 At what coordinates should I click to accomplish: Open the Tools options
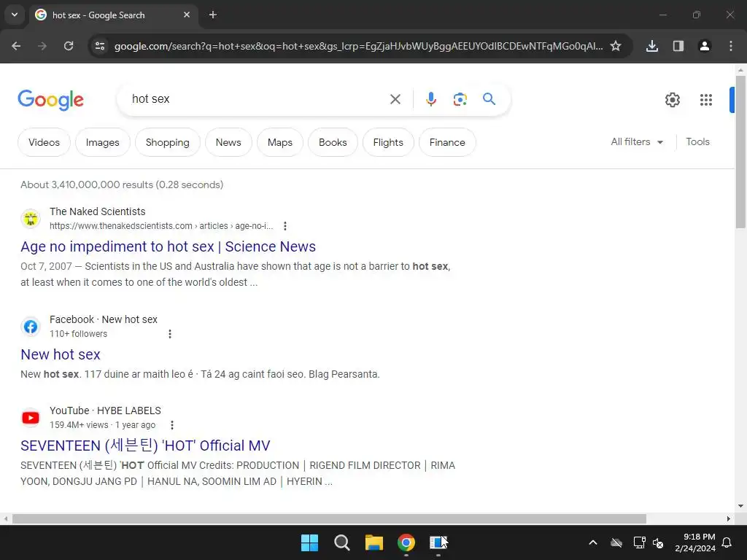pyautogui.click(x=697, y=142)
